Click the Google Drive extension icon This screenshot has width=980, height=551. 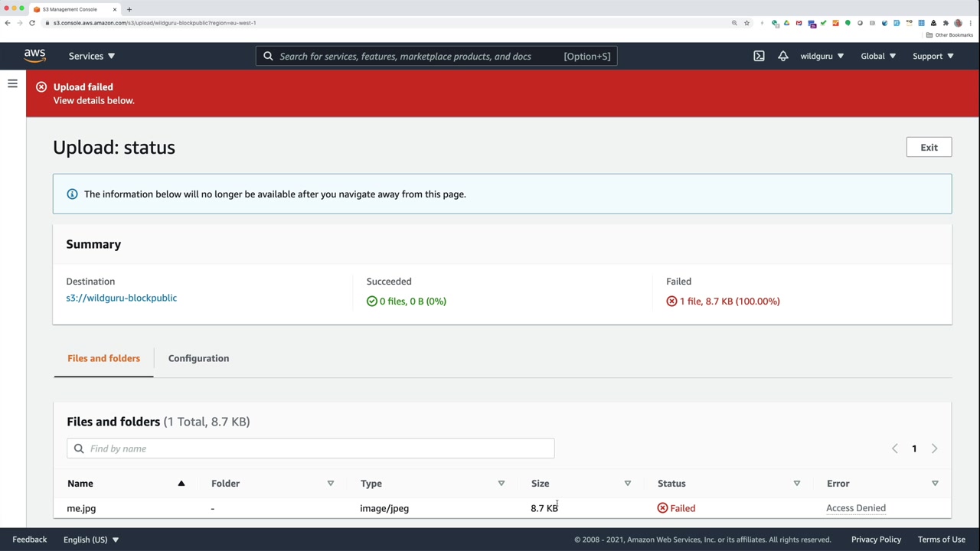(786, 23)
